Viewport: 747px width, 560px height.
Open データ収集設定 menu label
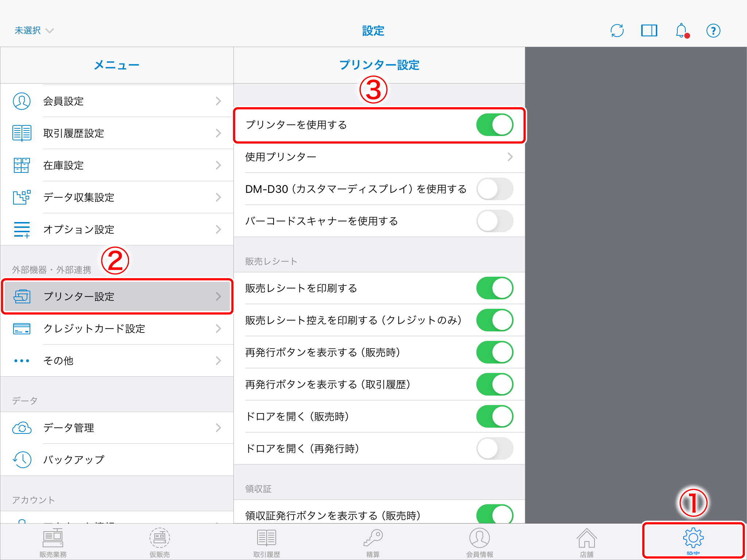[79, 197]
